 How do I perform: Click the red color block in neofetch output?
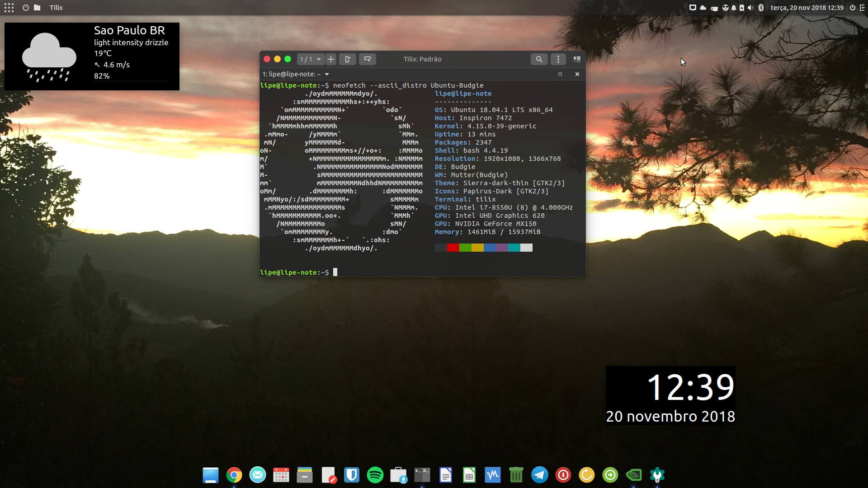[x=453, y=248]
